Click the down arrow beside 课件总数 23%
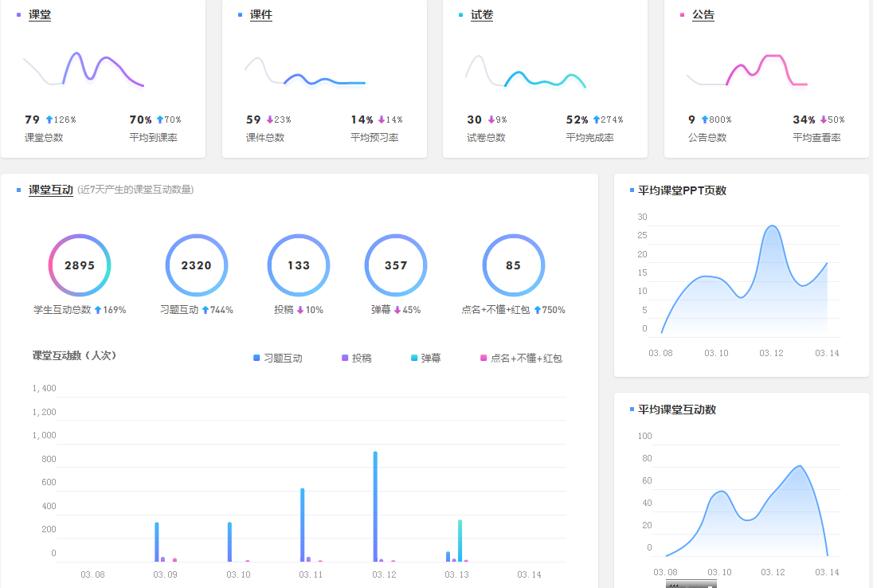The width and height of the screenshot is (873, 588). pos(269,120)
